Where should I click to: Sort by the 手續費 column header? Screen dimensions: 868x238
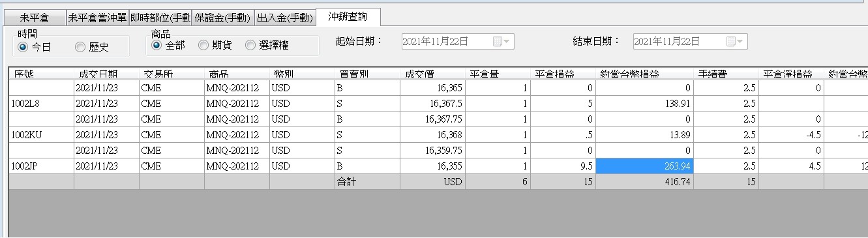click(x=726, y=74)
